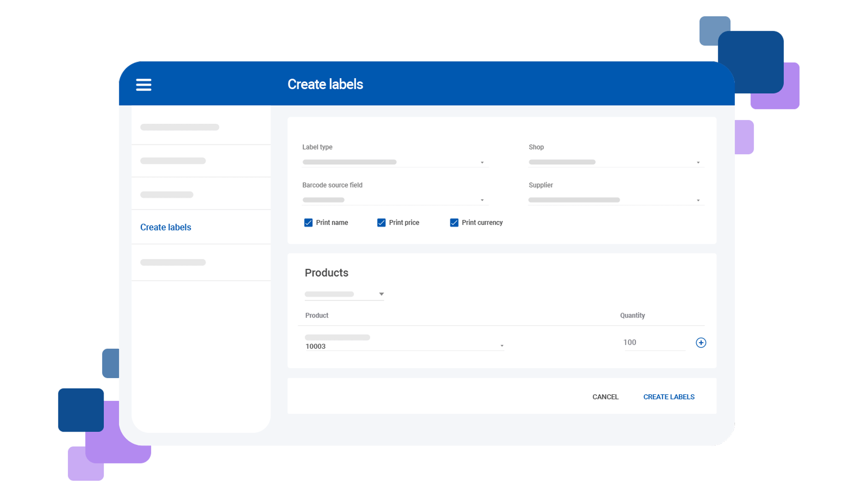Screen dimensions: 868x497
Task: Click the Product column header
Action: (316, 315)
